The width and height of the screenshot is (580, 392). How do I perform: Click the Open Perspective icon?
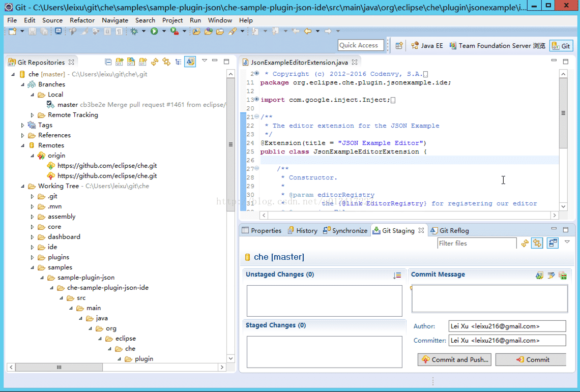tap(399, 46)
